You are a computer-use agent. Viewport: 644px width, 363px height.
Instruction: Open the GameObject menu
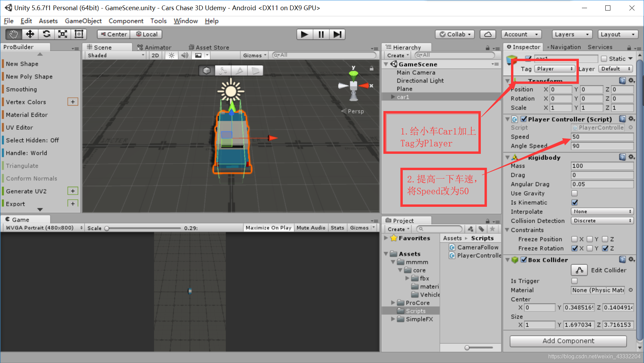(83, 21)
